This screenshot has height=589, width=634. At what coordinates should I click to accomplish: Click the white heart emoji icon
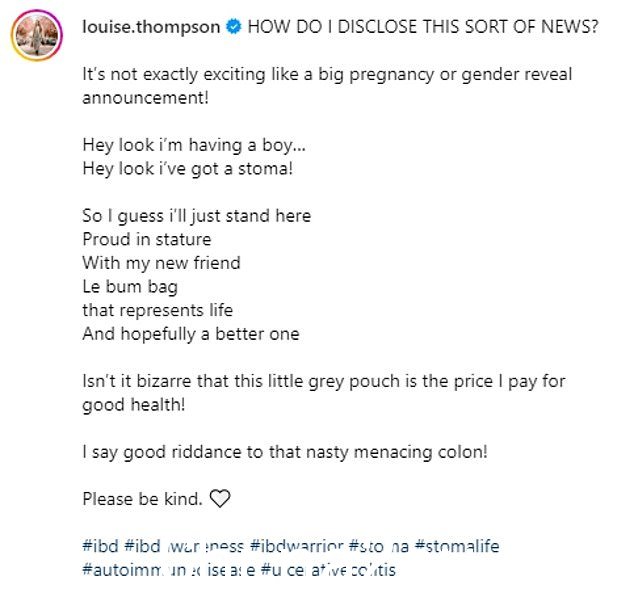coord(220,498)
